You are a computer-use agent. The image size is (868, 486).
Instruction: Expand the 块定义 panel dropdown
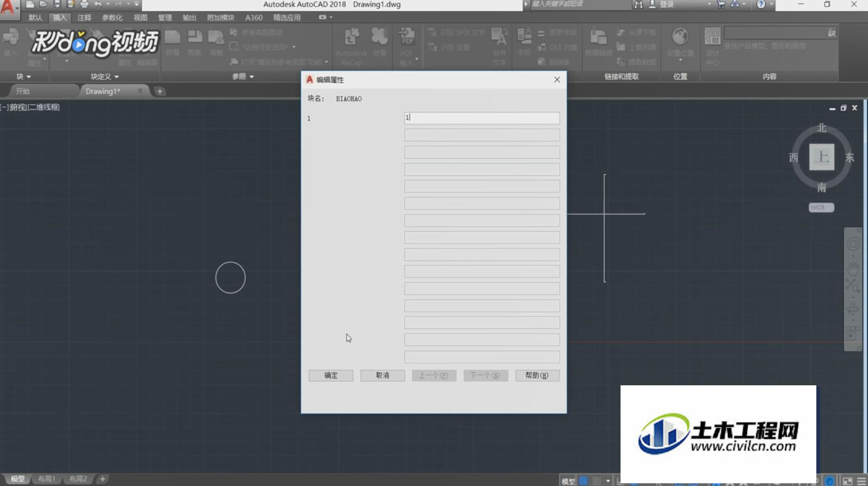tap(104, 77)
